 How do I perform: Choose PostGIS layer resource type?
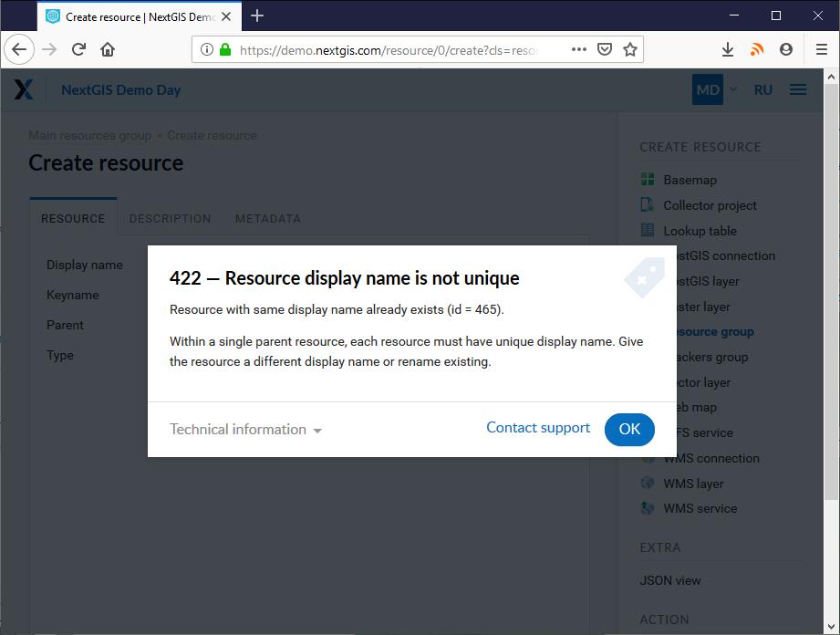(708, 281)
